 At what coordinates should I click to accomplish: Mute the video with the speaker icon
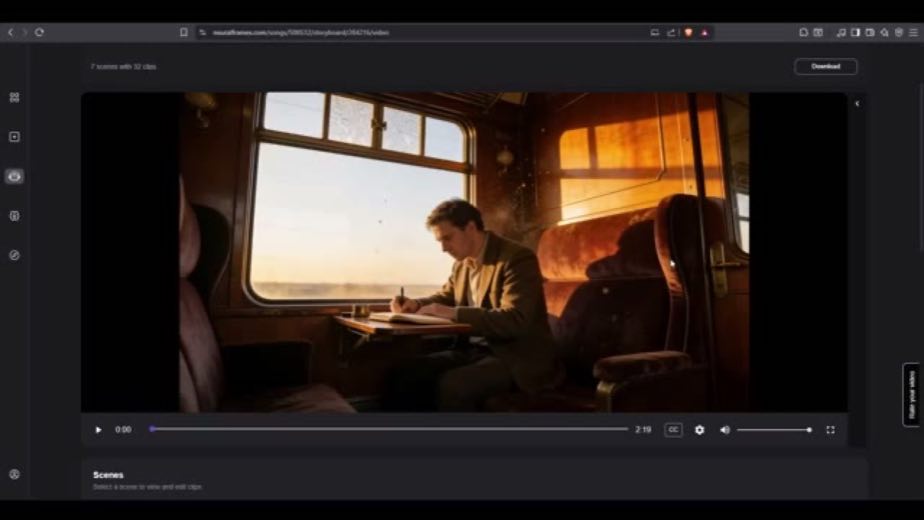[725, 430]
